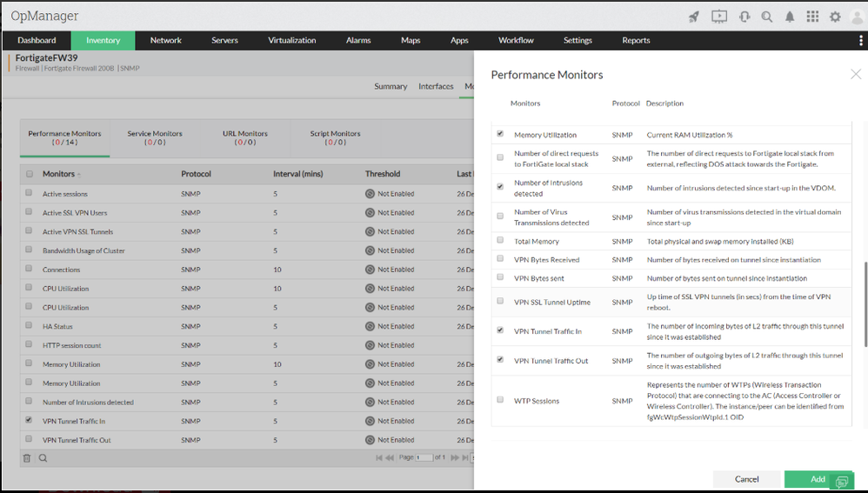Open the magnifier search icon in header
Image resolution: width=868 pixels, height=493 pixels.
click(767, 17)
